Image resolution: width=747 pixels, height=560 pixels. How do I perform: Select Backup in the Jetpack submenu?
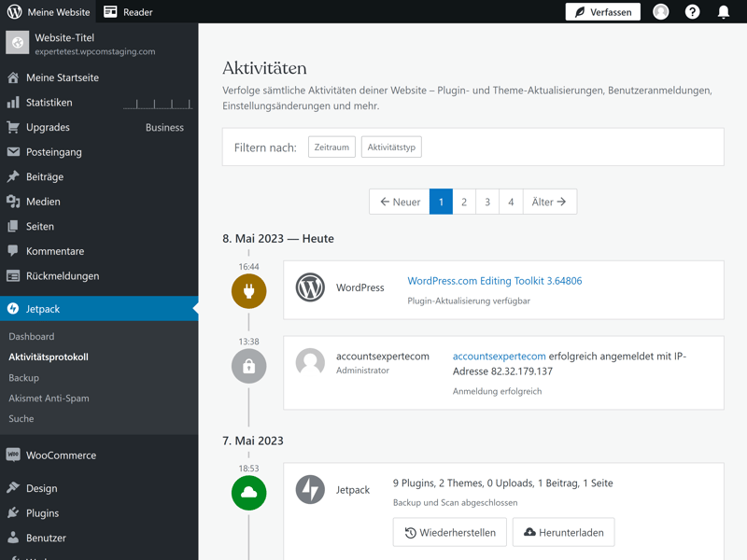click(x=24, y=377)
